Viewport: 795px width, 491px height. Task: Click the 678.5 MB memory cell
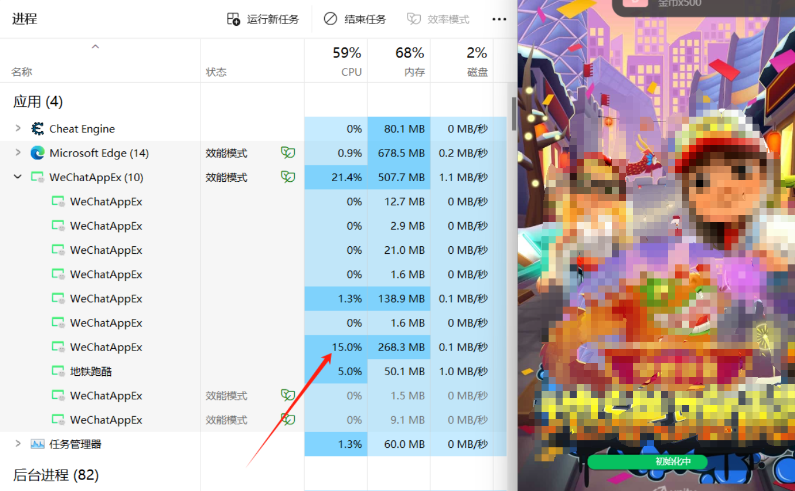tap(399, 153)
